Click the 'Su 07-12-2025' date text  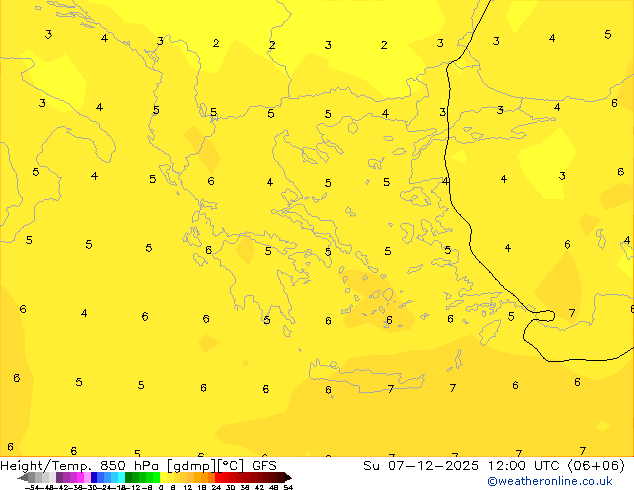(421, 466)
